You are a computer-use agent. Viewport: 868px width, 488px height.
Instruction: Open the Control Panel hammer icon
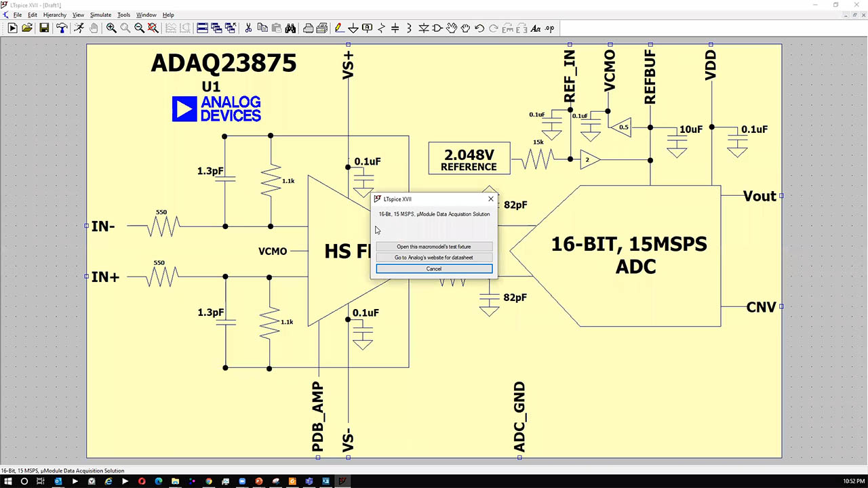62,28
